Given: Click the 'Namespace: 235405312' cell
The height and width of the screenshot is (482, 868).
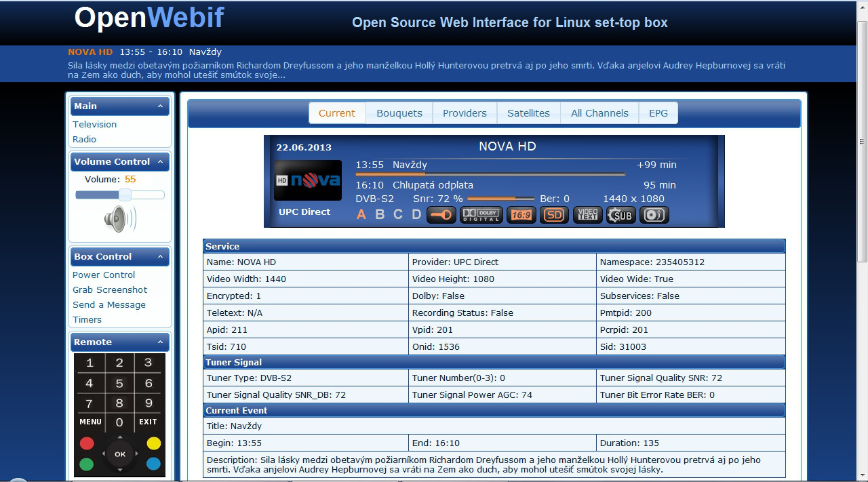Looking at the screenshot, I should coord(691,262).
